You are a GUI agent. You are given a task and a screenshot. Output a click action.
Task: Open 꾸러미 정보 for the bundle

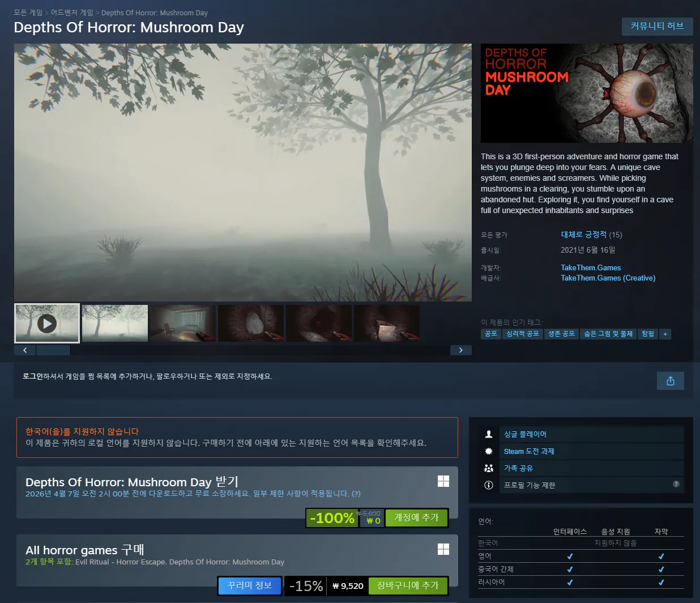(249, 585)
